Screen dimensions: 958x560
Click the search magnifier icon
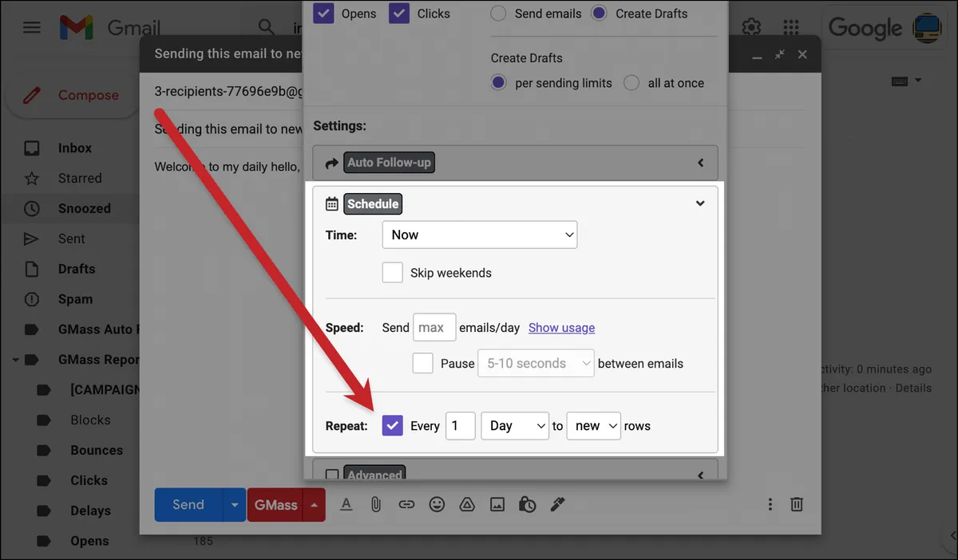point(267,28)
